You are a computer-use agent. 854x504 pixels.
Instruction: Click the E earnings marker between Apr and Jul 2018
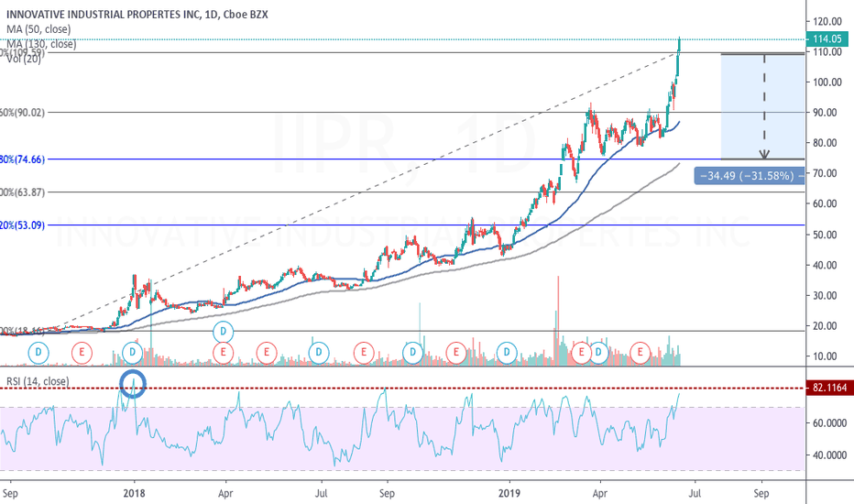click(x=267, y=353)
